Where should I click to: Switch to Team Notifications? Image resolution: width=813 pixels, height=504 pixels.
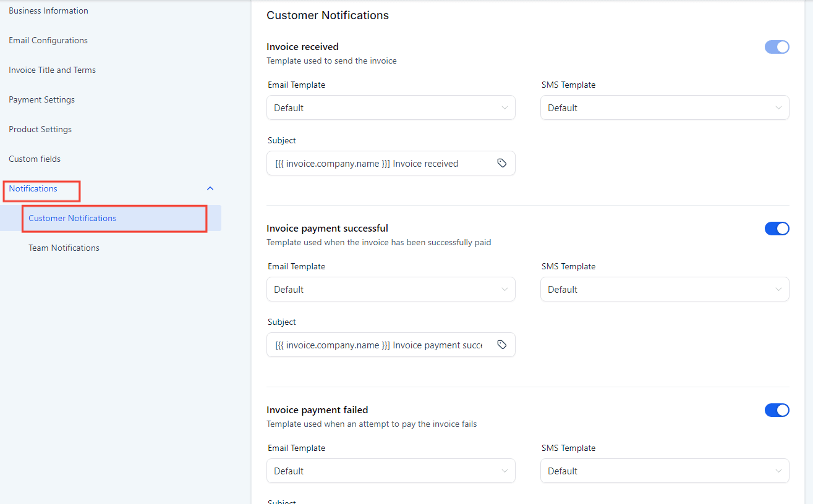[64, 247]
